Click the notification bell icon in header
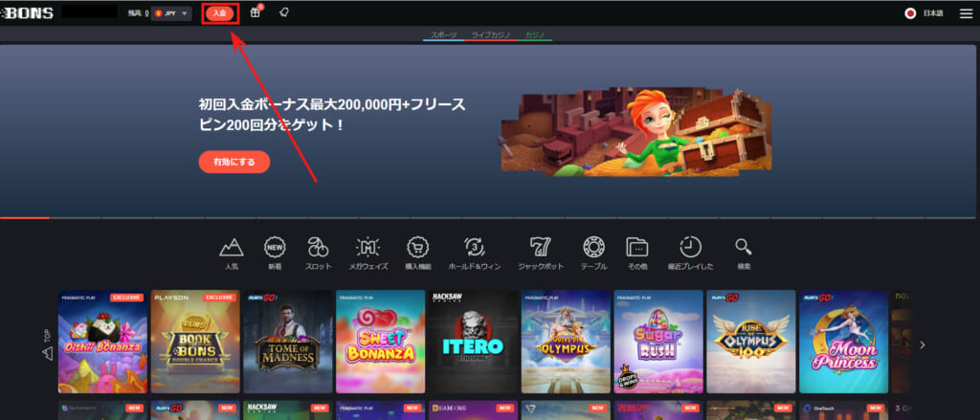This screenshot has width=980, height=420. [x=284, y=13]
